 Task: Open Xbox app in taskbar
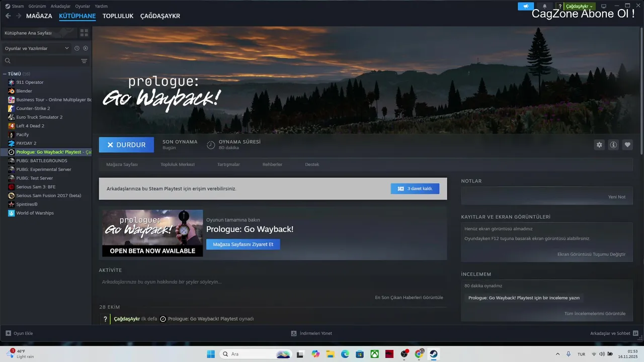point(375,354)
